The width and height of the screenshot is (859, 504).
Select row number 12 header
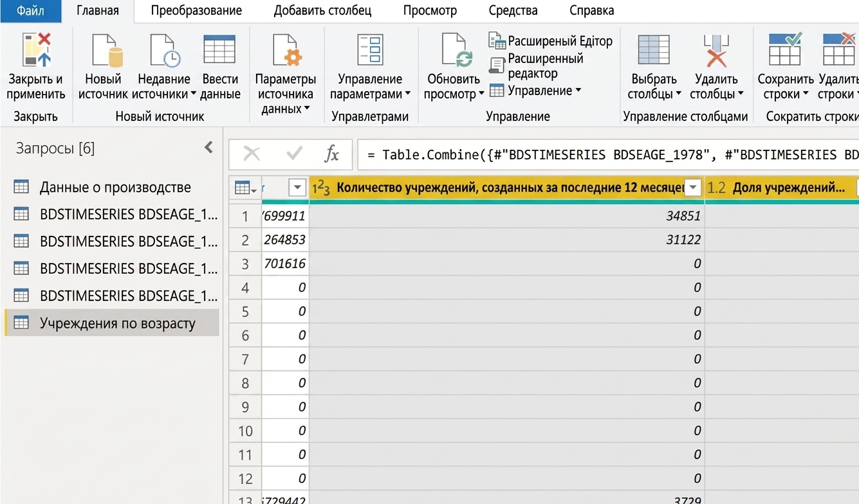coord(245,479)
